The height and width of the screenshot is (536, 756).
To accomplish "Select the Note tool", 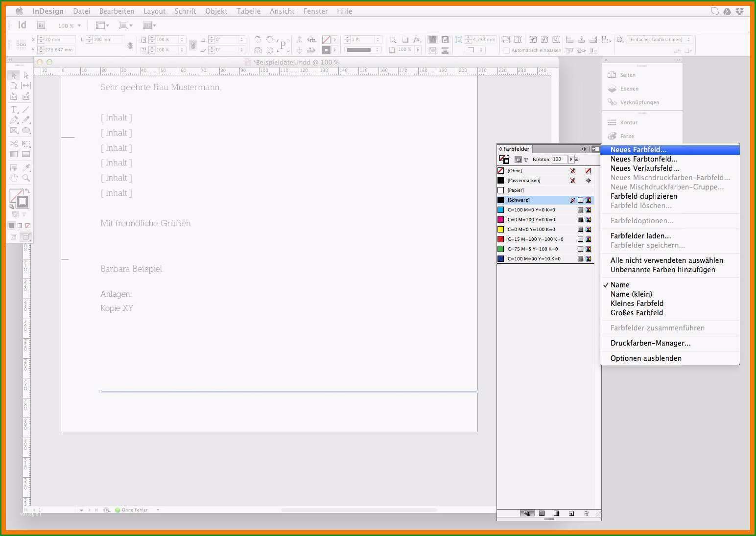I will click(x=14, y=167).
